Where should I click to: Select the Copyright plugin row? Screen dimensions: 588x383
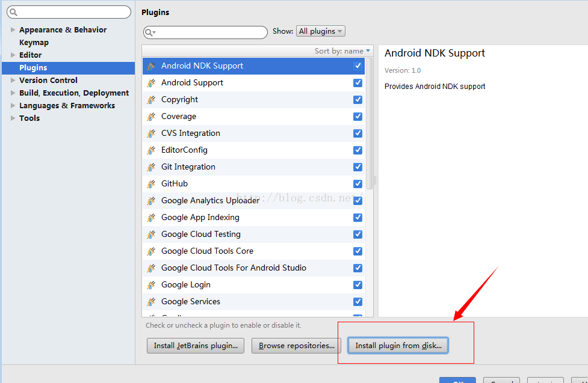(253, 100)
